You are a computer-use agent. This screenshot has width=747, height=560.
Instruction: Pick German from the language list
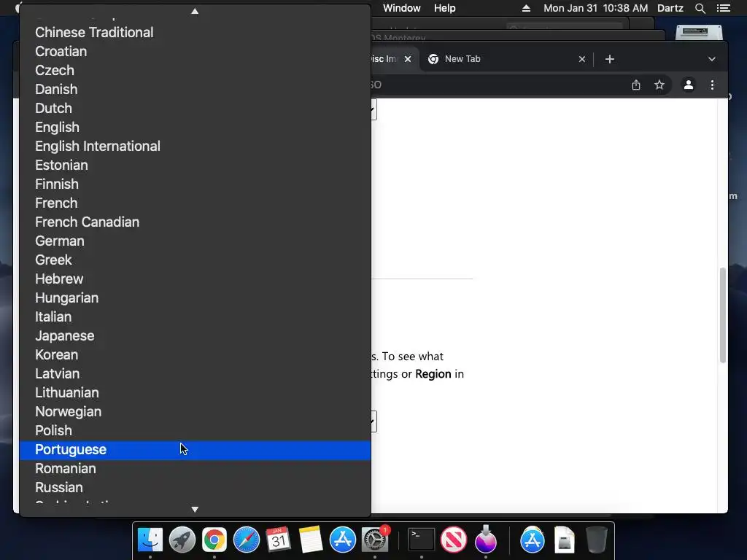[195, 241]
